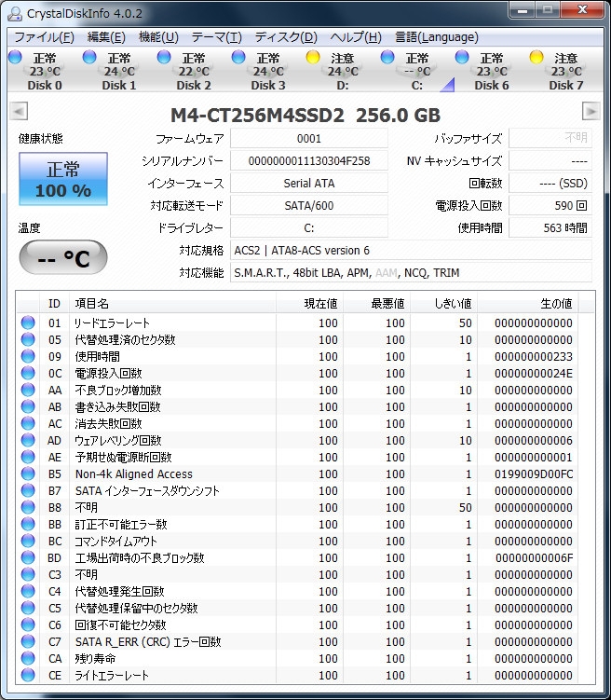Click status circle for attribute AD
The image size is (611, 700).
[x=28, y=440]
